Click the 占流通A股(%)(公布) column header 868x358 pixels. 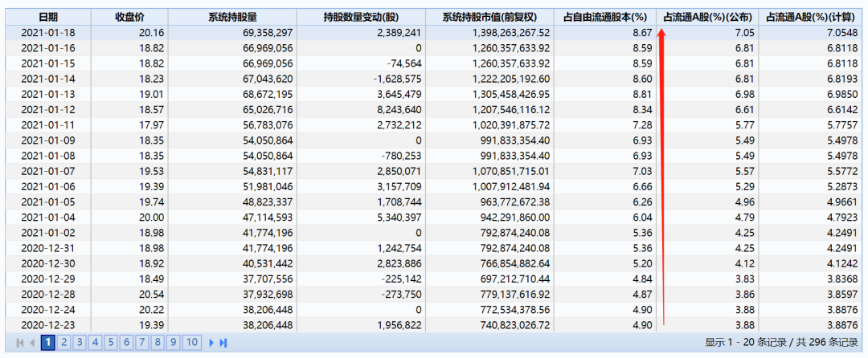(x=707, y=17)
